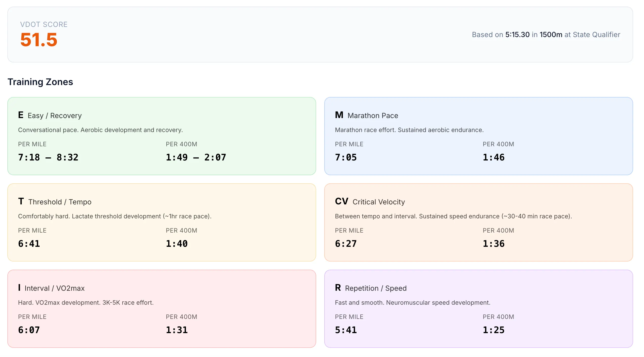Click the Threshold / Tempo zone heading
Screen dimensions: 644x357
point(60,202)
